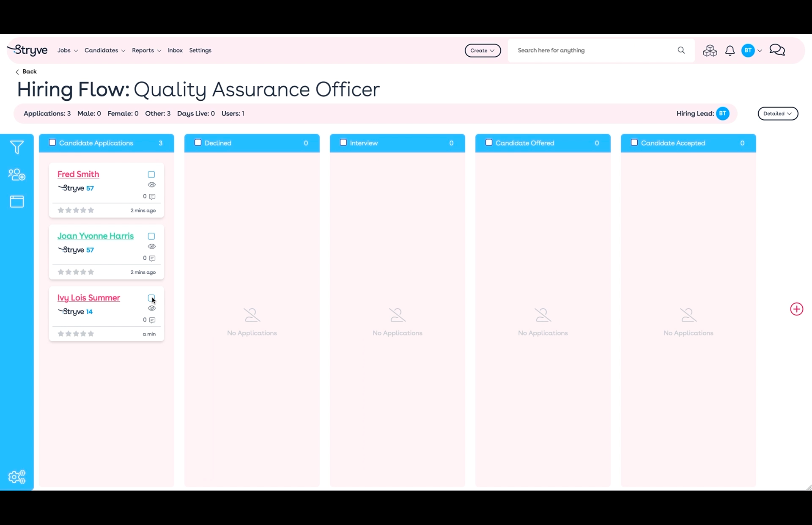Click Stryve source logo on Joan Yvonne Harris card
The width and height of the screenshot is (812, 525).
(71, 250)
